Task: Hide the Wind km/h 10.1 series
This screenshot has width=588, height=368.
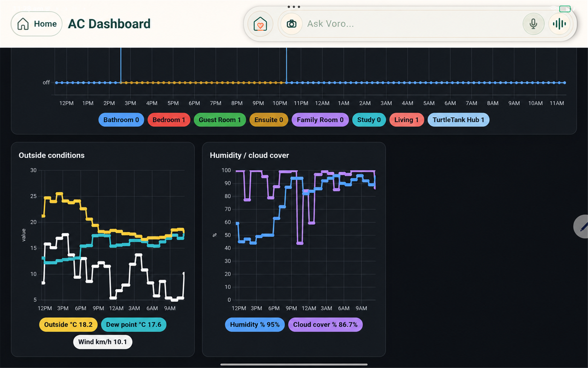Action: [102, 342]
